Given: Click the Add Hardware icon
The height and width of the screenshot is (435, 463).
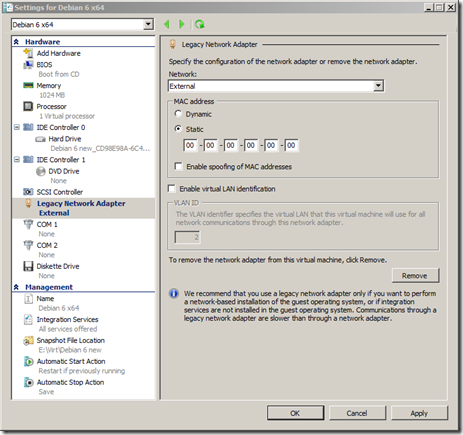Looking at the screenshot, I should pos(28,53).
